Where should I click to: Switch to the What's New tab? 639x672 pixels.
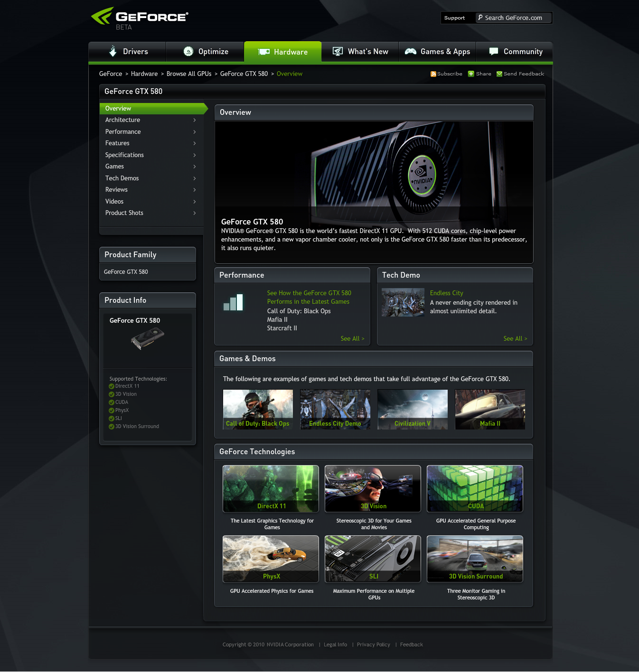pyautogui.click(x=360, y=52)
